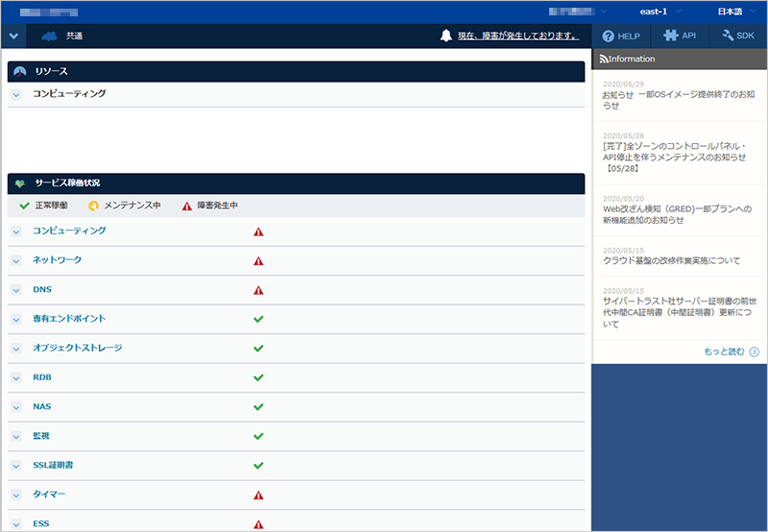Click the green checkmark in the RDB row
768x532 pixels.
pos(258,377)
